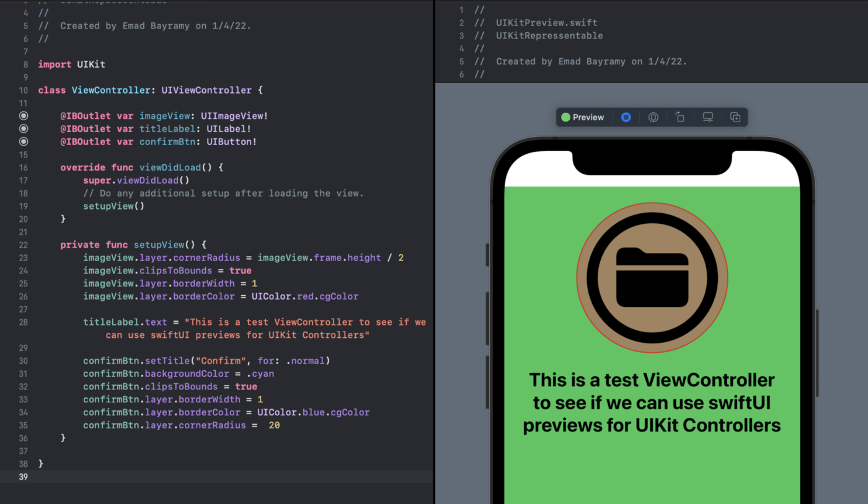Click the folder image in the phone preview
The height and width of the screenshot is (504, 868).
pyautogui.click(x=651, y=277)
